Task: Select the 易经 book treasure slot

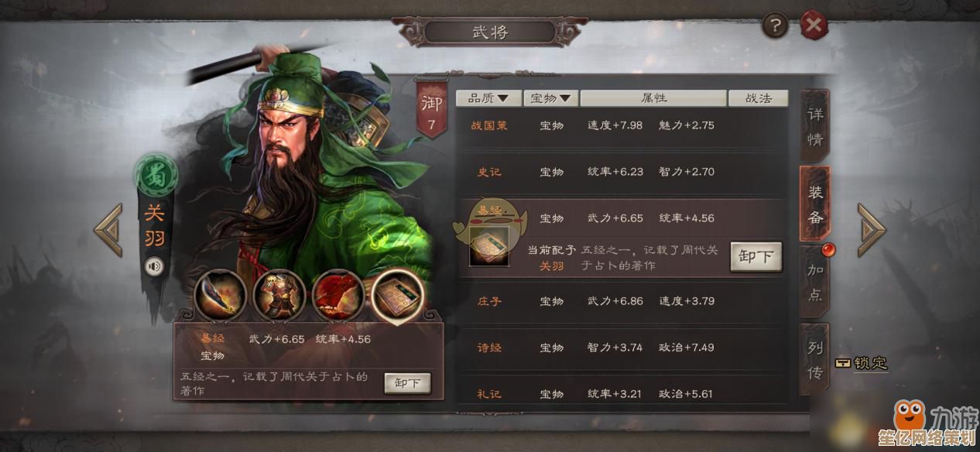Action: coord(398,295)
